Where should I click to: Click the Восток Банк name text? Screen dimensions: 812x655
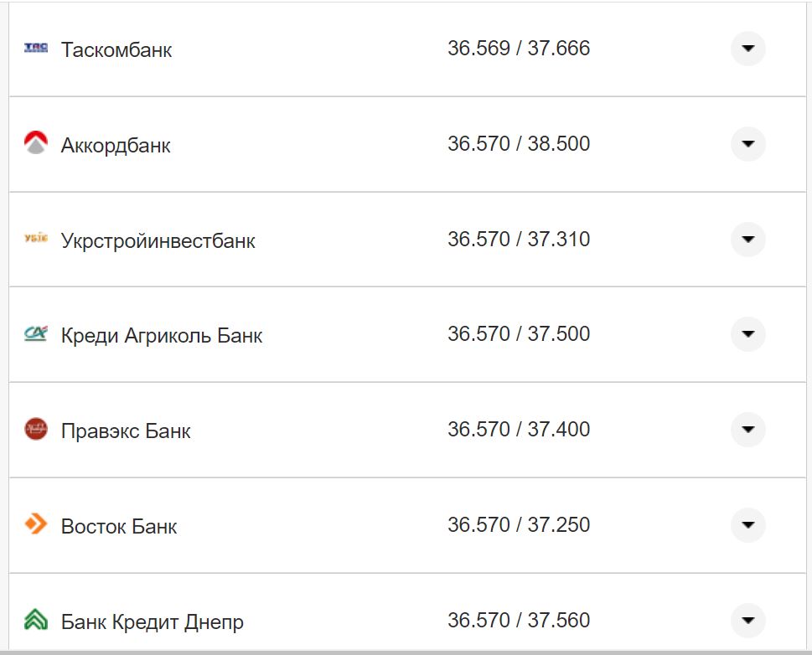coord(118,527)
